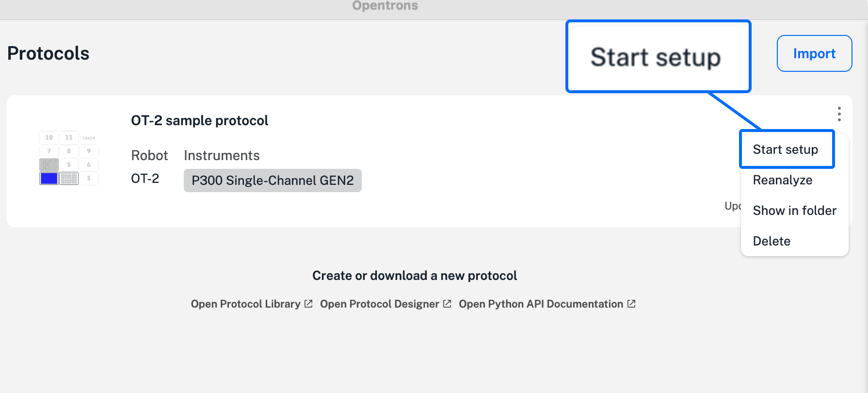Click Create or download a new protocol heading
868x393 pixels.
point(415,276)
